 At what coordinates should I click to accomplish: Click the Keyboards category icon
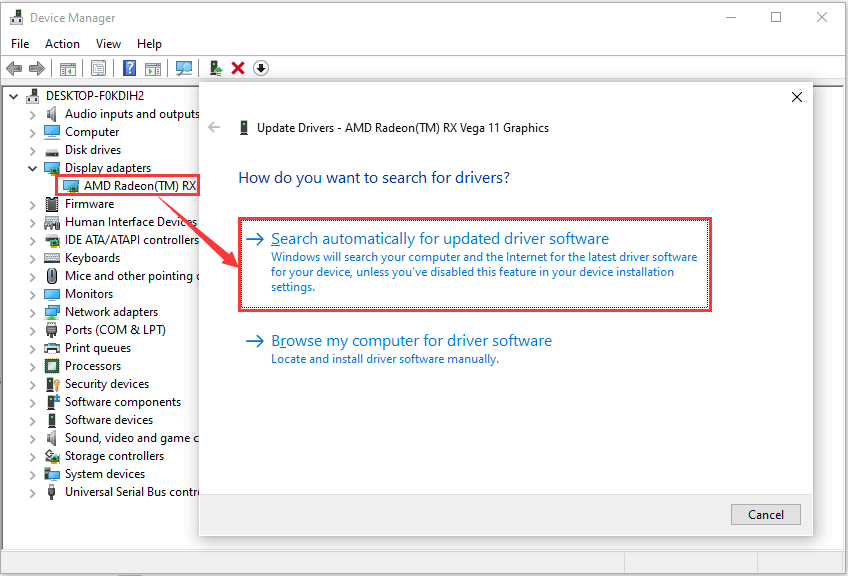52,258
